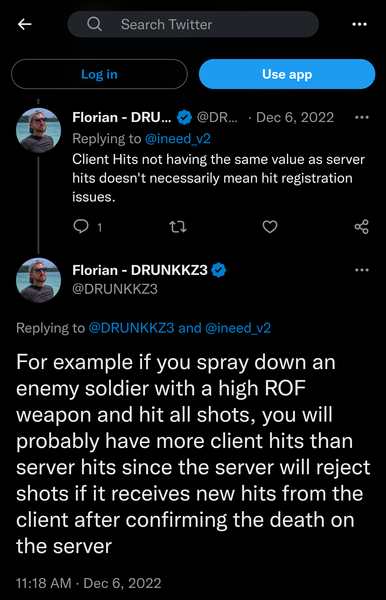Image resolution: width=386 pixels, height=600 pixels.
Task: Tap the Use app button
Action: [x=287, y=74]
